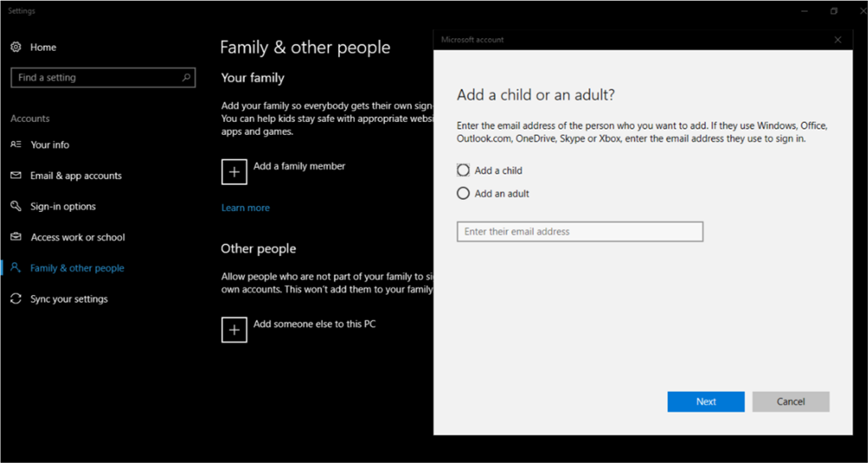This screenshot has height=463, width=868.
Task: Select the Add a child radio button
Action: tap(463, 170)
